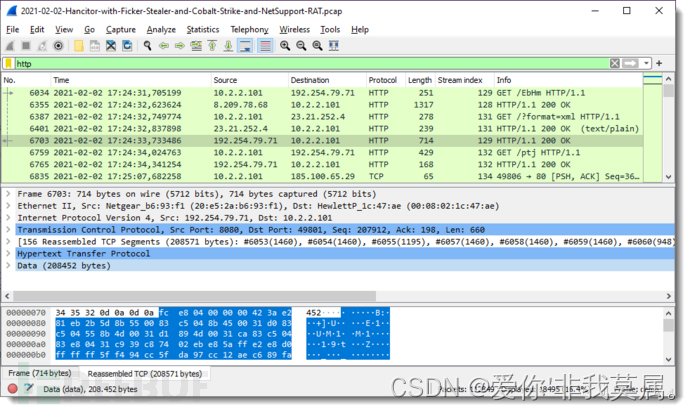This screenshot has height=411, width=690.
Task: Open the Analyze menu
Action: tap(161, 29)
